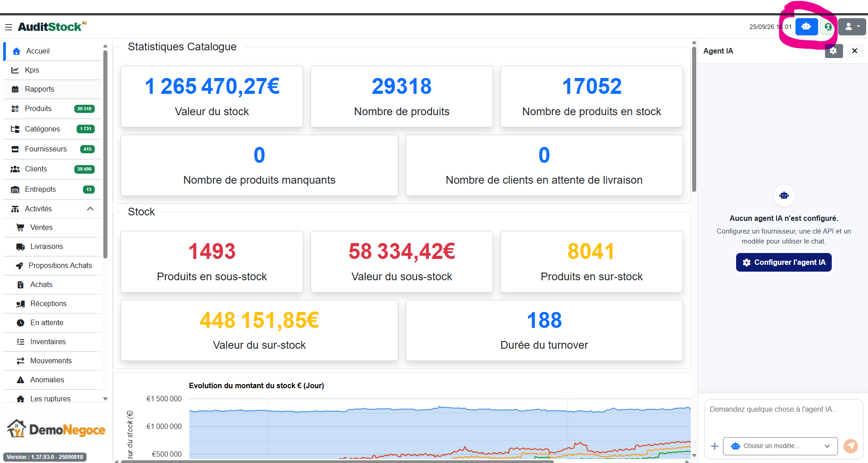Click the 29 318 badge on Produits

click(x=84, y=109)
